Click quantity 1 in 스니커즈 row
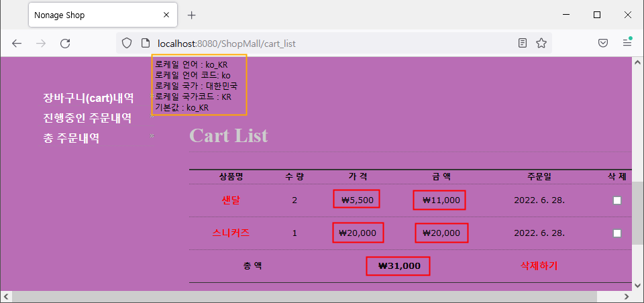This screenshot has height=303, width=644. click(x=294, y=233)
